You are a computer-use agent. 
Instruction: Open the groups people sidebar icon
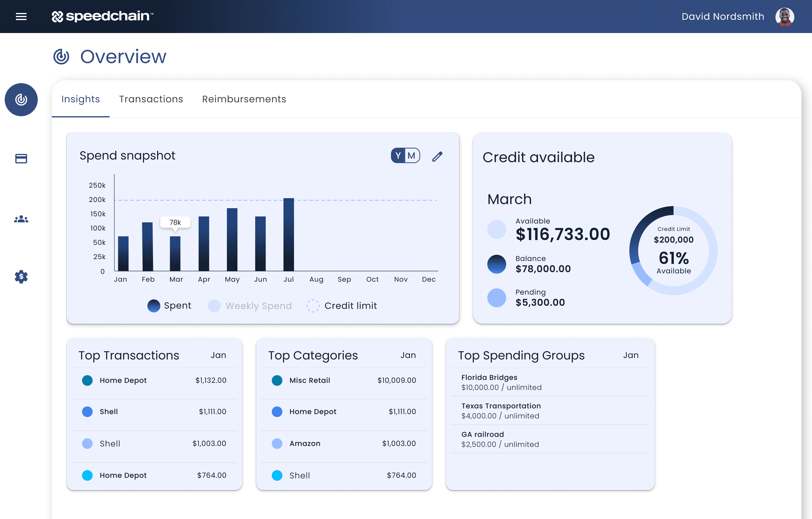(x=21, y=219)
